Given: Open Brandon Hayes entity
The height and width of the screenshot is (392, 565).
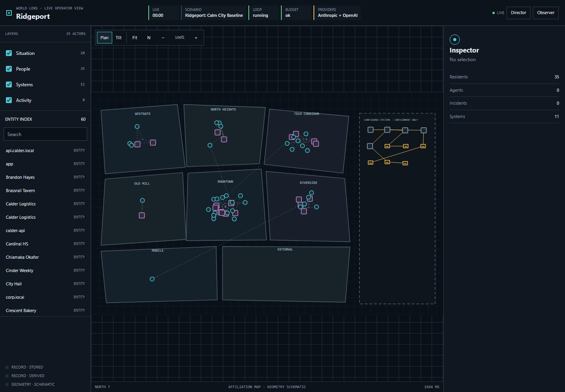Looking at the screenshot, I should tap(45, 177).
